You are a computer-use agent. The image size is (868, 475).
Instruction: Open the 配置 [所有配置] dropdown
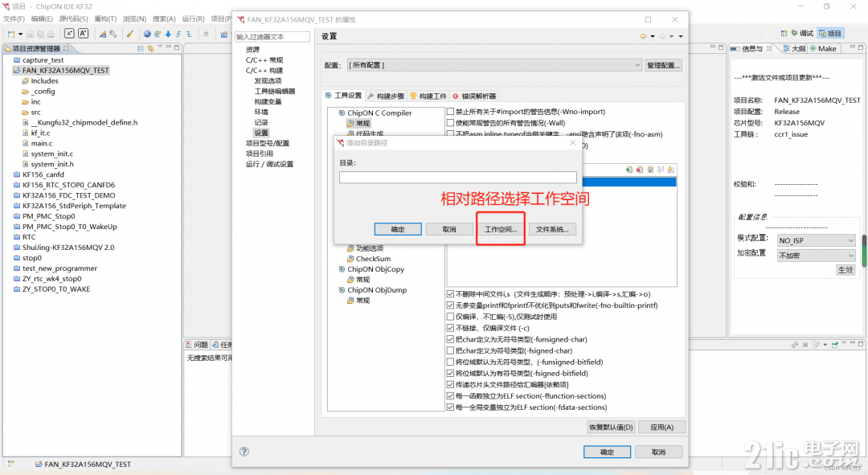point(494,65)
